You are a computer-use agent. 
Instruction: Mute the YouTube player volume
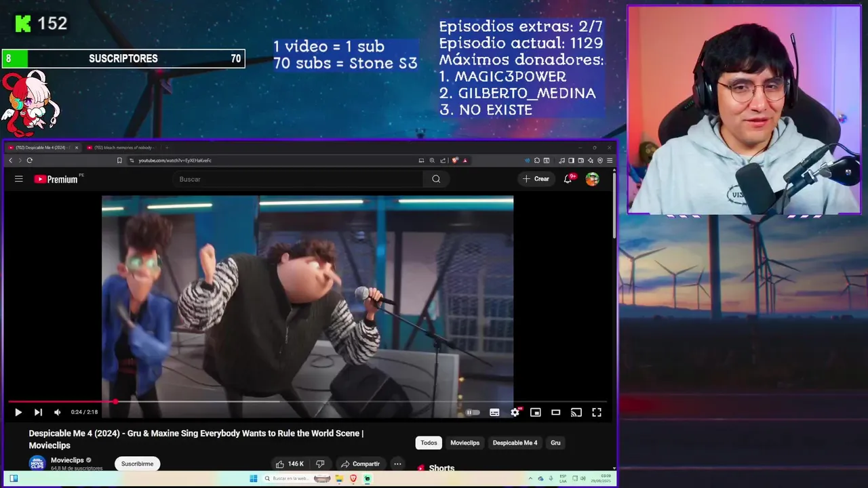(58, 412)
